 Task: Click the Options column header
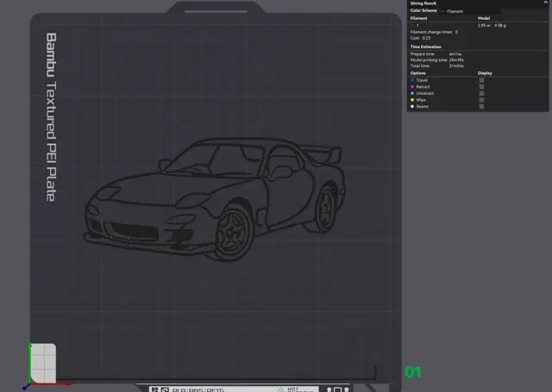[x=417, y=73]
